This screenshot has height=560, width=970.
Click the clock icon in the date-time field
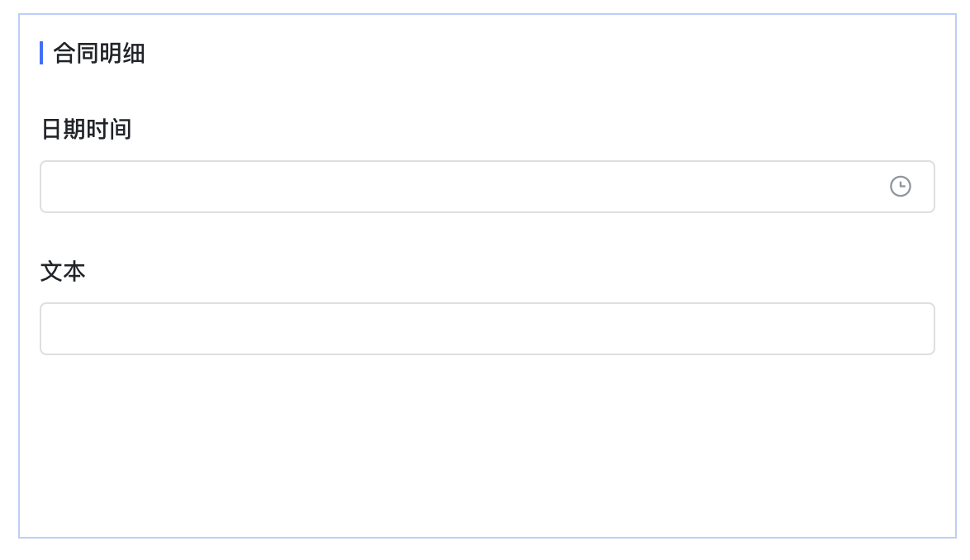point(900,186)
